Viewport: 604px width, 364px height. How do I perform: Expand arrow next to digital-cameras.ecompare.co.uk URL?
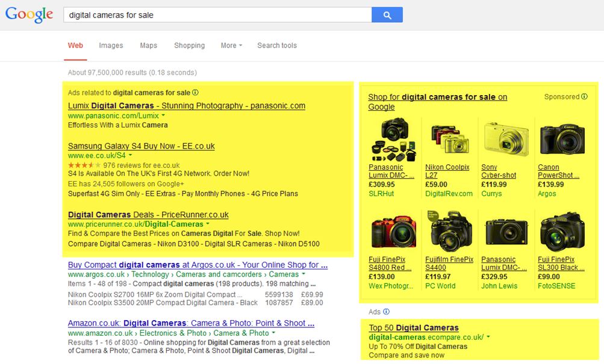tap(488, 337)
